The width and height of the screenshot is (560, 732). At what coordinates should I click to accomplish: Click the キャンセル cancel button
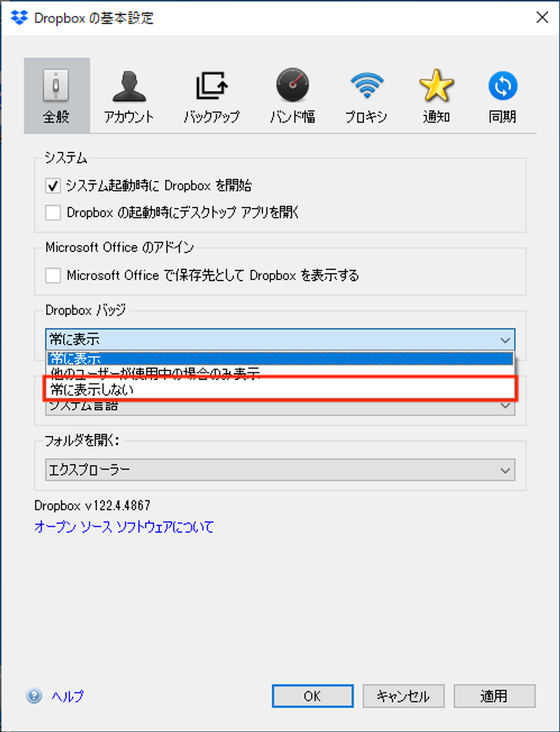[404, 696]
